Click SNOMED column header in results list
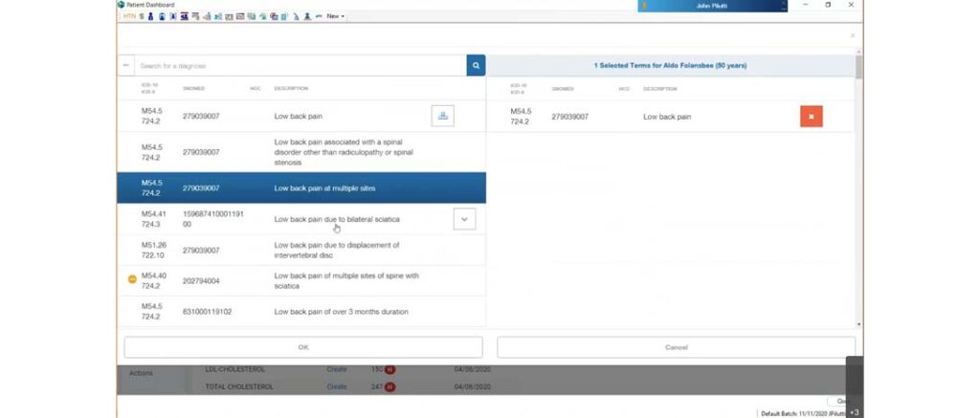This screenshot has width=980, height=418. coord(193,89)
